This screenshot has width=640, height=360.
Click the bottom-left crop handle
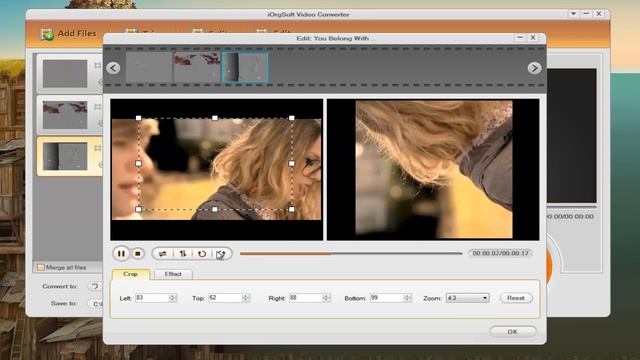click(138, 209)
